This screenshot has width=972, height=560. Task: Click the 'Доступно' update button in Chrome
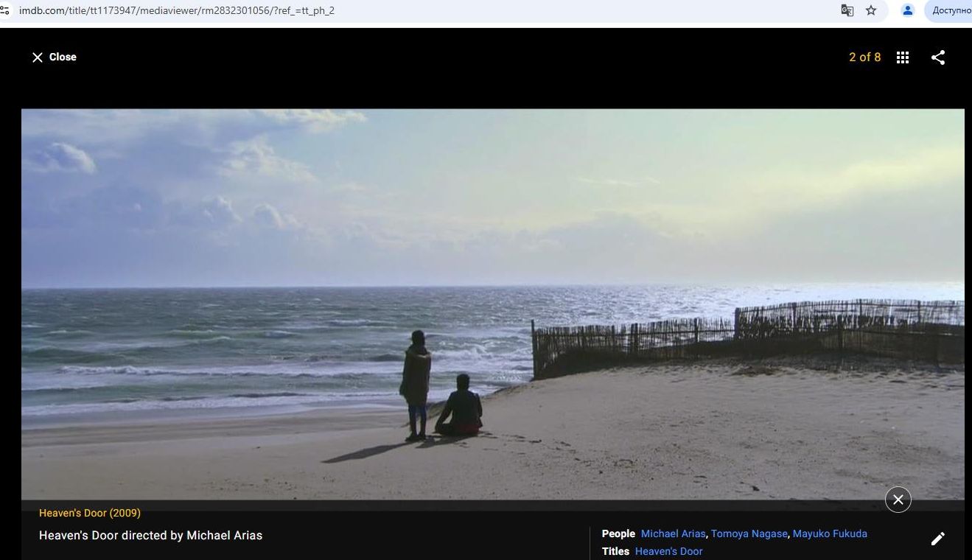pyautogui.click(x=949, y=10)
